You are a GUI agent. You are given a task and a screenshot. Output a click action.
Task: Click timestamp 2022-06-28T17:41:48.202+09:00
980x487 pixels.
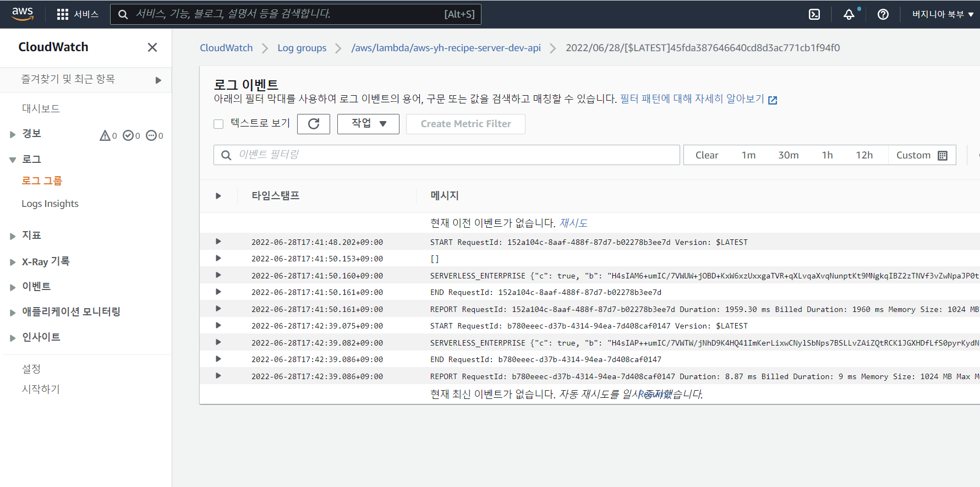(317, 242)
